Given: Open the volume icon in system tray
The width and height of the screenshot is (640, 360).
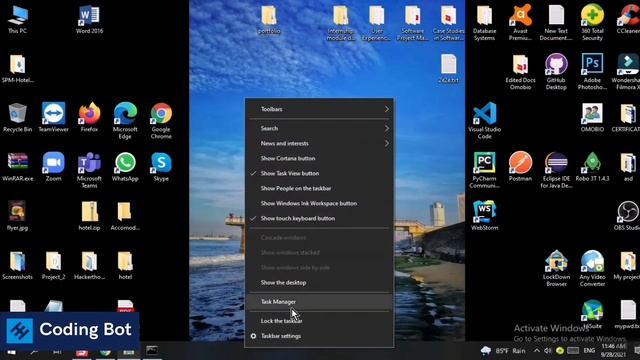Looking at the screenshot, I should coord(548,351).
